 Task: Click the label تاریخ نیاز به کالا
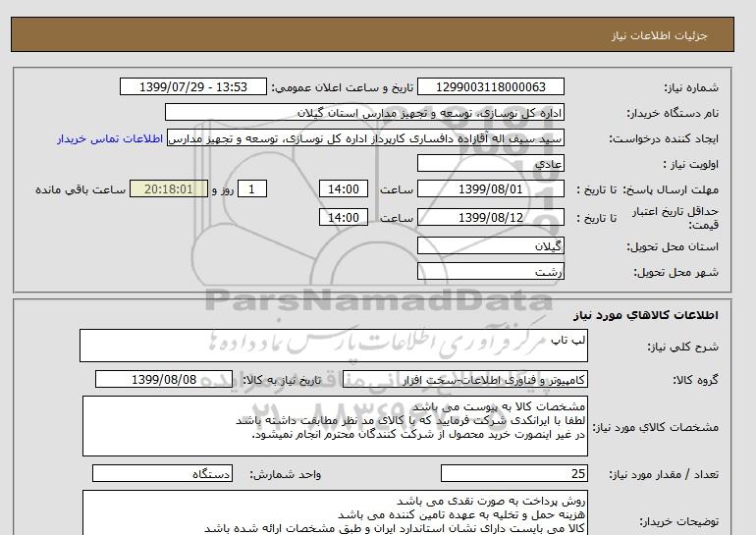282,380
